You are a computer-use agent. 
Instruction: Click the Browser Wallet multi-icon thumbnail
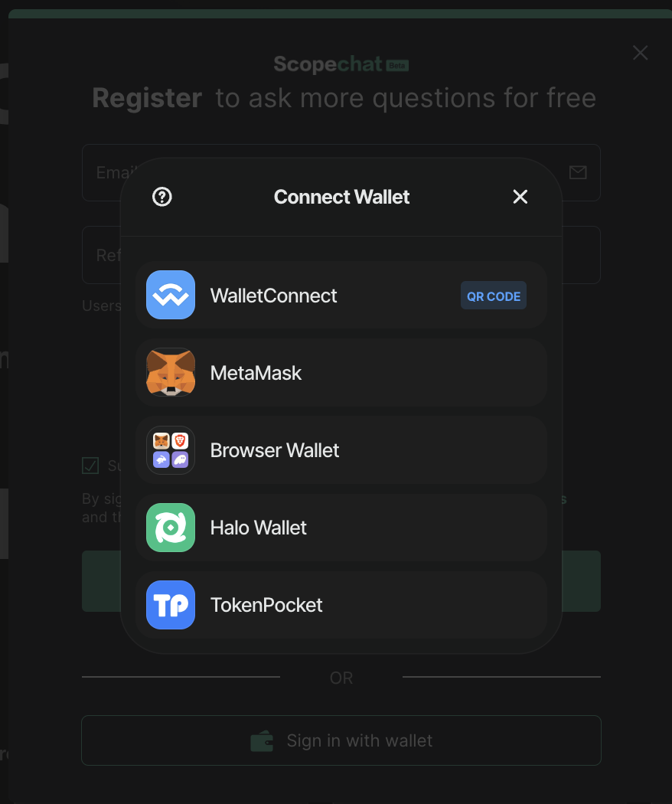(x=171, y=449)
